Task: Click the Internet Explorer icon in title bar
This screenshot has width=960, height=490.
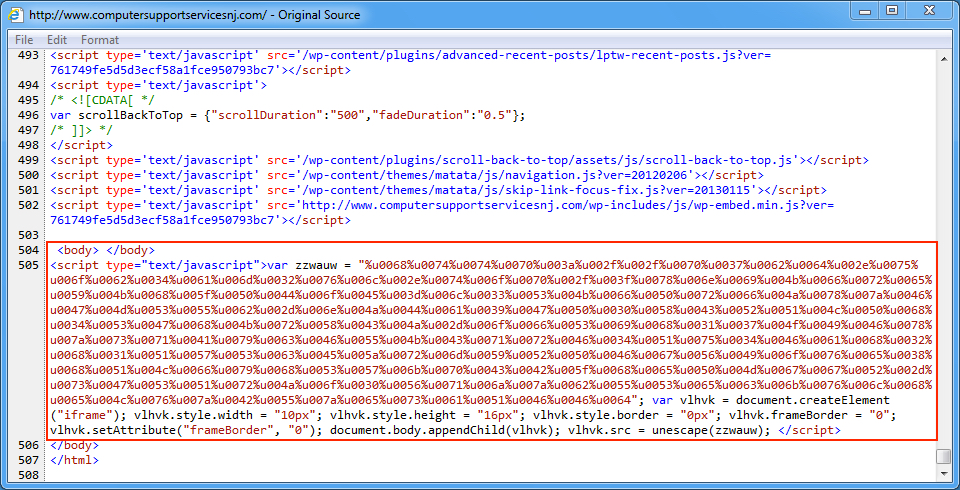Action: 17,13
